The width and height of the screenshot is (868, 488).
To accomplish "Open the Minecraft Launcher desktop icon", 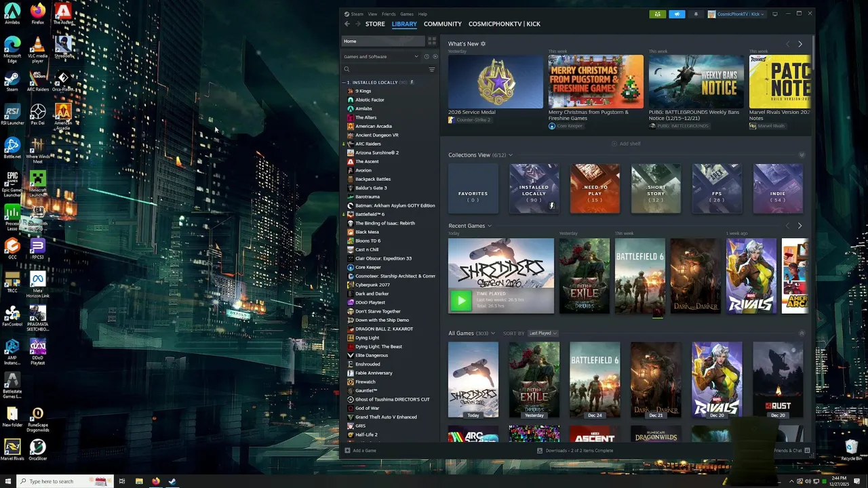I will tap(38, 183).
